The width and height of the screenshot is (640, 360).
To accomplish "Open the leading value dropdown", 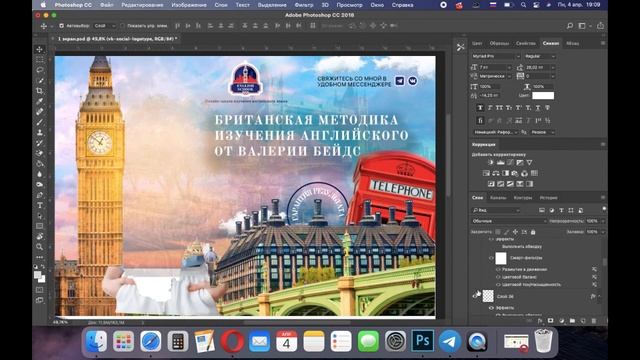I will point(553,67).
